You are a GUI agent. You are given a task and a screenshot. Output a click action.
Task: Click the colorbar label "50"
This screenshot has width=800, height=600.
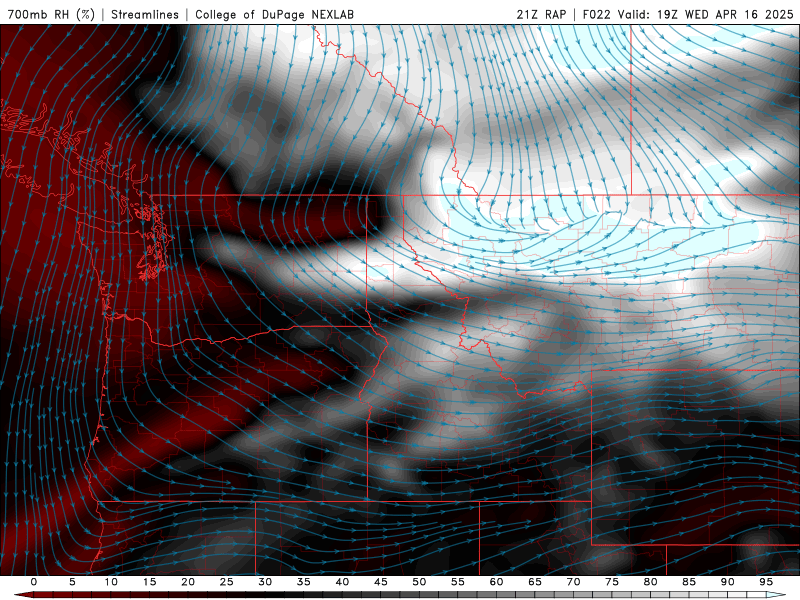(419, 582)
